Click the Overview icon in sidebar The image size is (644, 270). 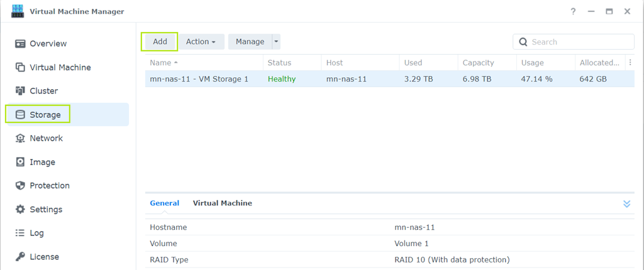point(20,44)
